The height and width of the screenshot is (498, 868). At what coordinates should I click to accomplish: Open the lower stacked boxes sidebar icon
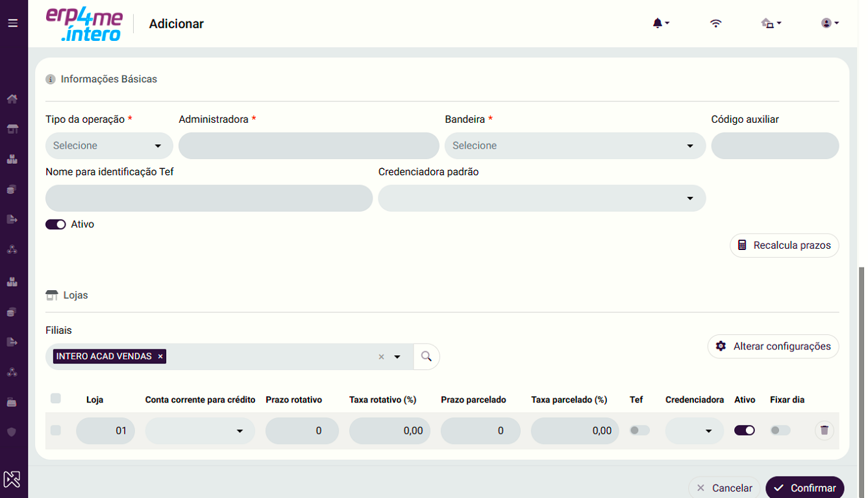(x=12, y=282)
